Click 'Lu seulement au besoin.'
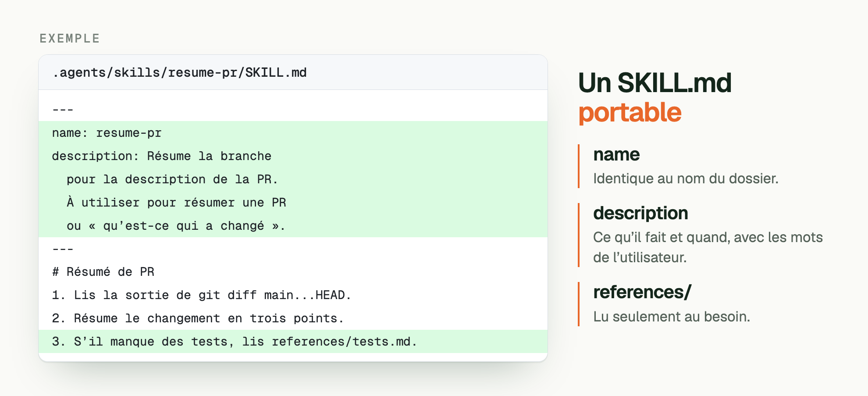This screenshot has height=396, width=868. click(672, 317)
